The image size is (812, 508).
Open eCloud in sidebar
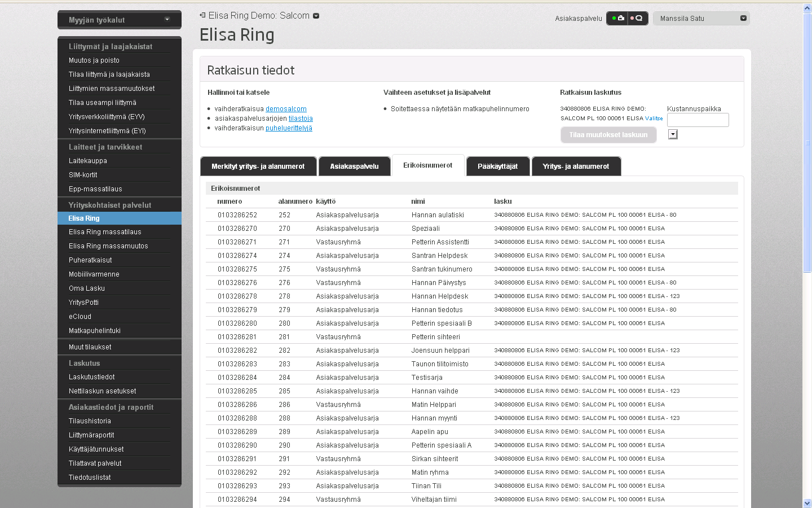pos(80,317)
